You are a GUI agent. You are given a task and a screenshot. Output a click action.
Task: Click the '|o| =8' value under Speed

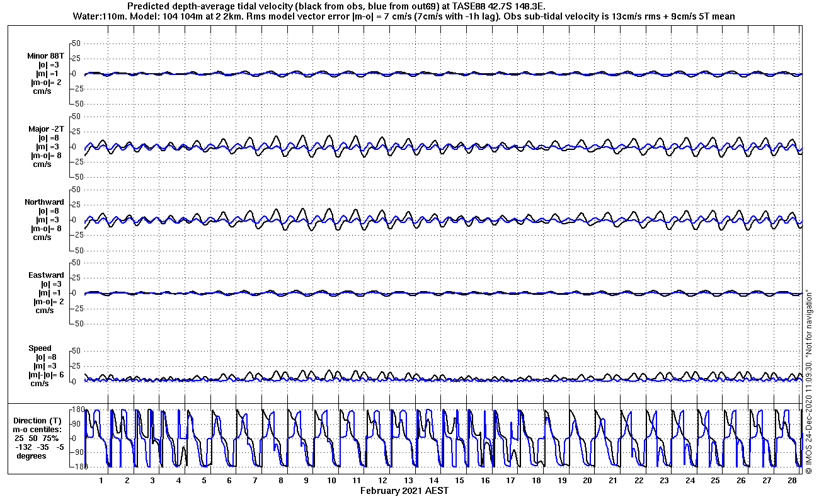click(x=46, y=357)
